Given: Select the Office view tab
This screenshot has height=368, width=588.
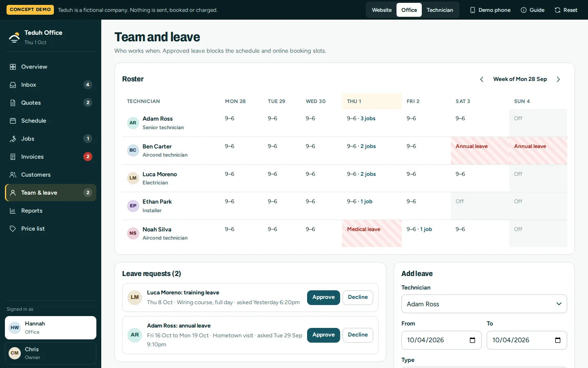Looking at the screenshot, I should 409,10.
